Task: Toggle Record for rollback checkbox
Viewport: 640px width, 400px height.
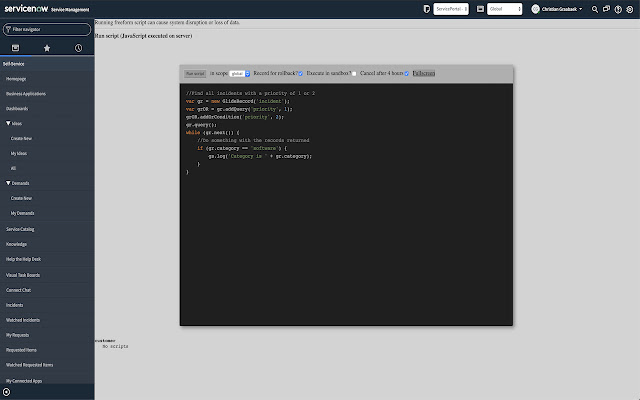Action: (x=300, y=73)
